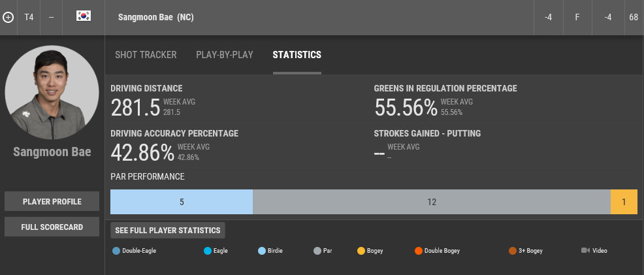Viewport: 644px width, 275px height.
Task: Select the Statistics tab
Action: pyautogui.click(x=297, y=55)
